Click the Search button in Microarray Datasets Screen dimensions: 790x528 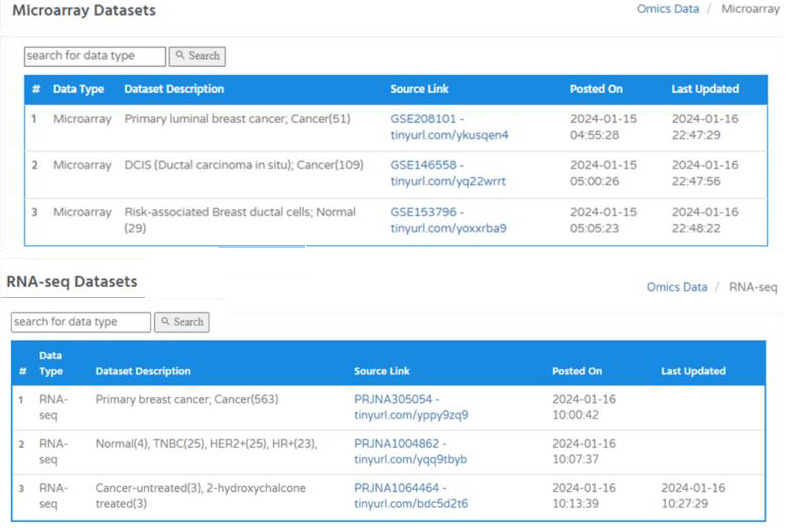[x=197, y=56]
